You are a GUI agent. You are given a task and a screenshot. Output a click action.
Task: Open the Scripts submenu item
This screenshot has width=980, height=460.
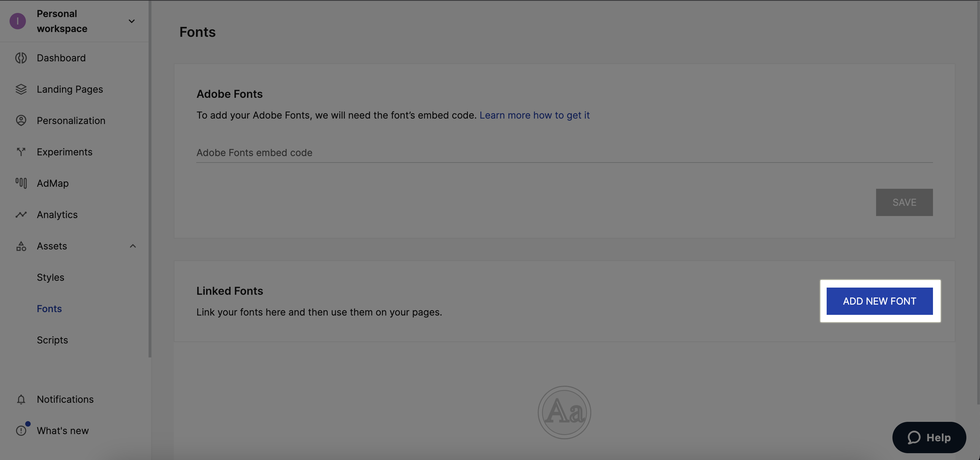pos(52,340)
